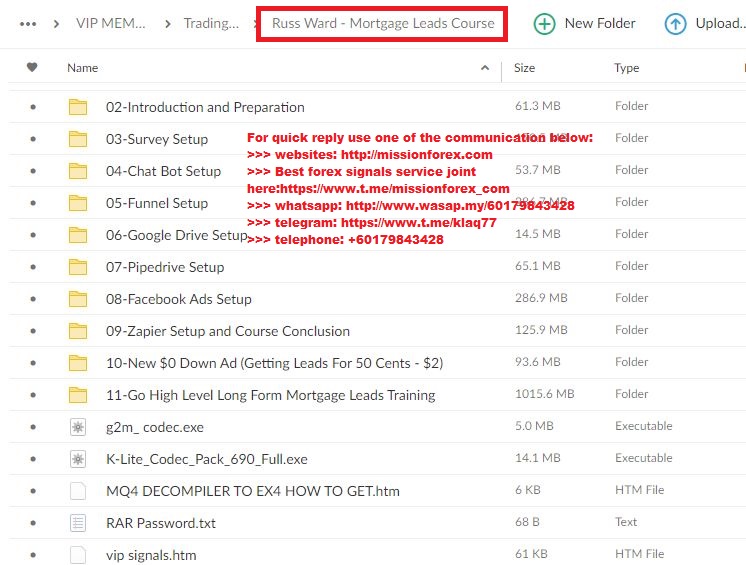Click file icon of vip signals.htm
746x565 pixels.
coord(78,555)
